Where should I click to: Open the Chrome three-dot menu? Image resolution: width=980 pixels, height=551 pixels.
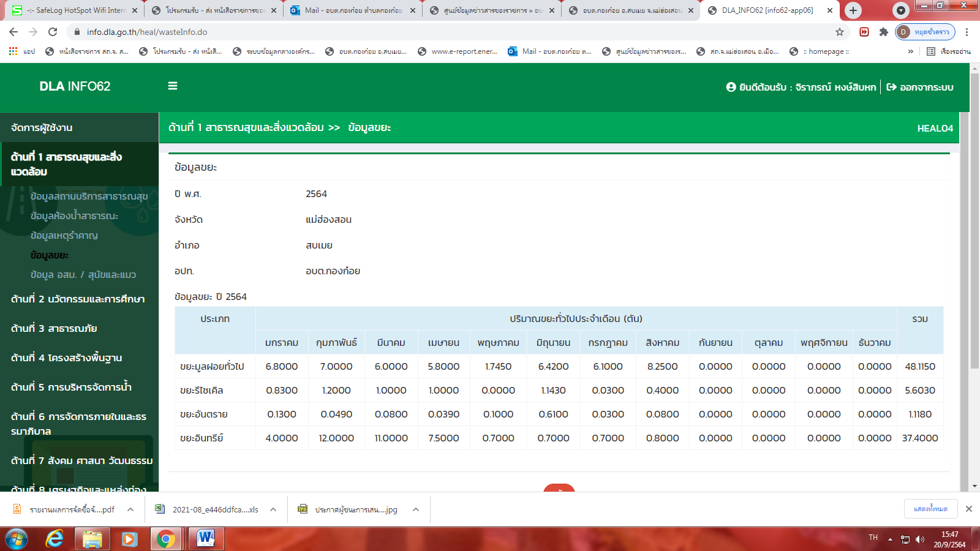coord(967,32)
